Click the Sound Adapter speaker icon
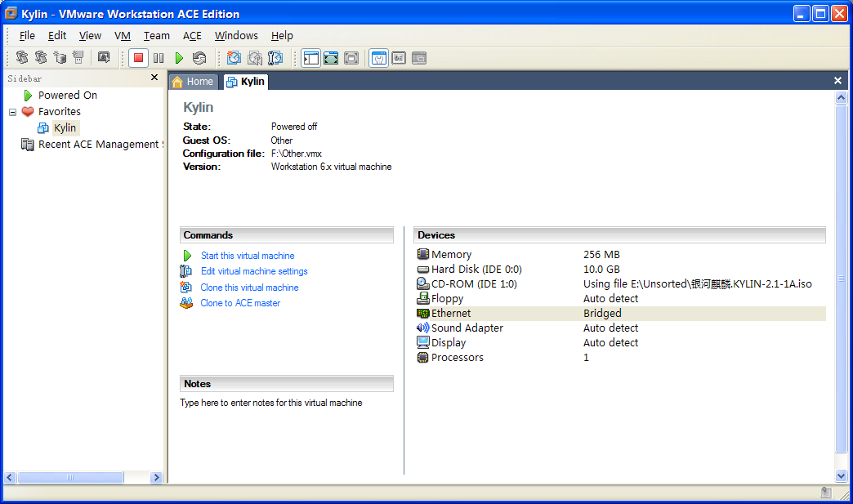The height and width of the screenshot is (504, 853). point(422,328)
